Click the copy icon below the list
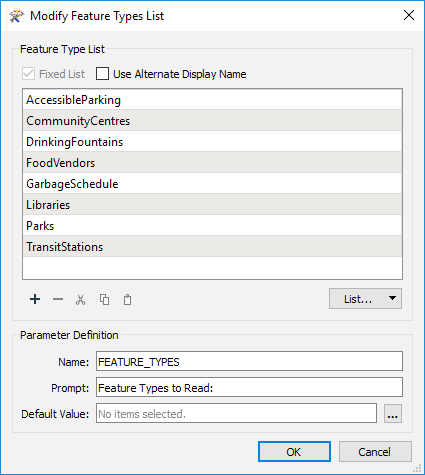 pos(104,300)
